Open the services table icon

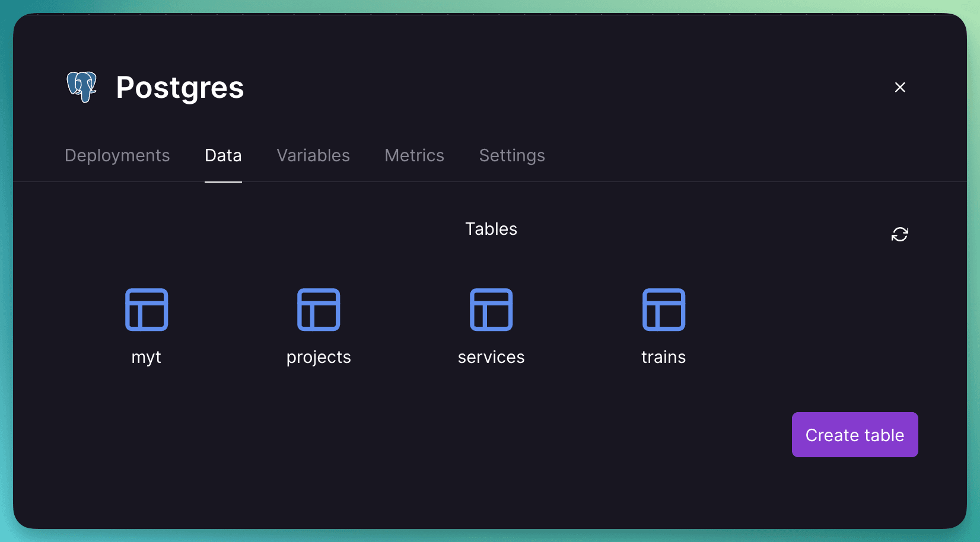[x=491, y=310]
